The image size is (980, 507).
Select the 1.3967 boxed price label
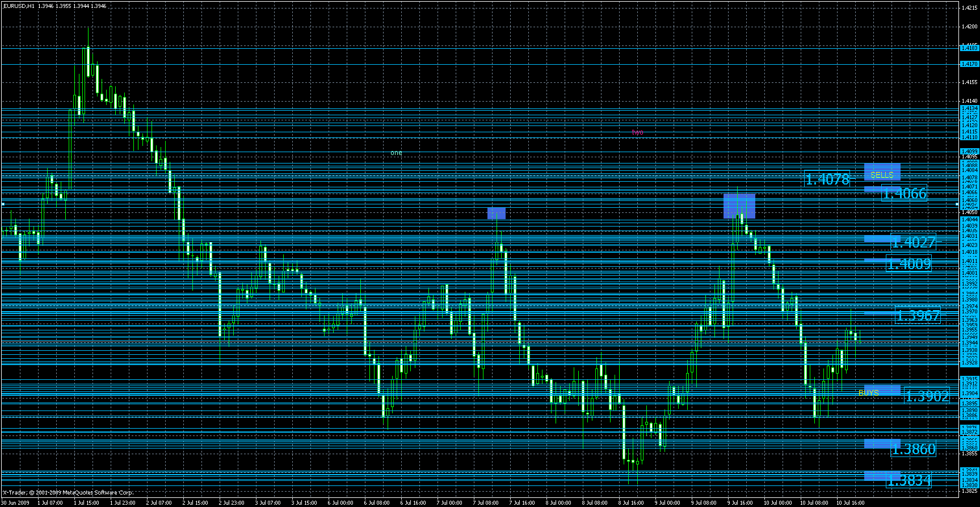point(918,315)
